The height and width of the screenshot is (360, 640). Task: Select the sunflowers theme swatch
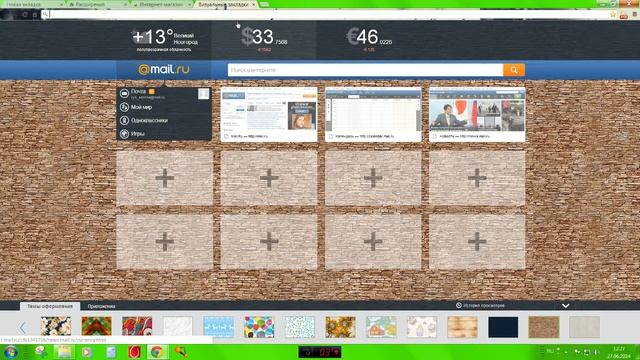tap(340, 327)
